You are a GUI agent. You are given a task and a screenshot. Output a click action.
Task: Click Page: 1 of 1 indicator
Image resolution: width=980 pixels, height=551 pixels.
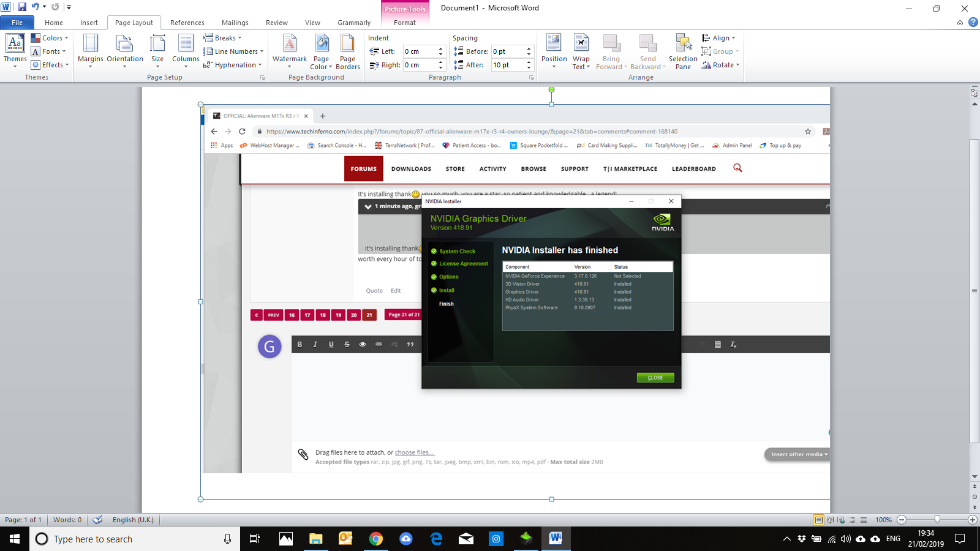pyautogui.click(x=23, y=520)
